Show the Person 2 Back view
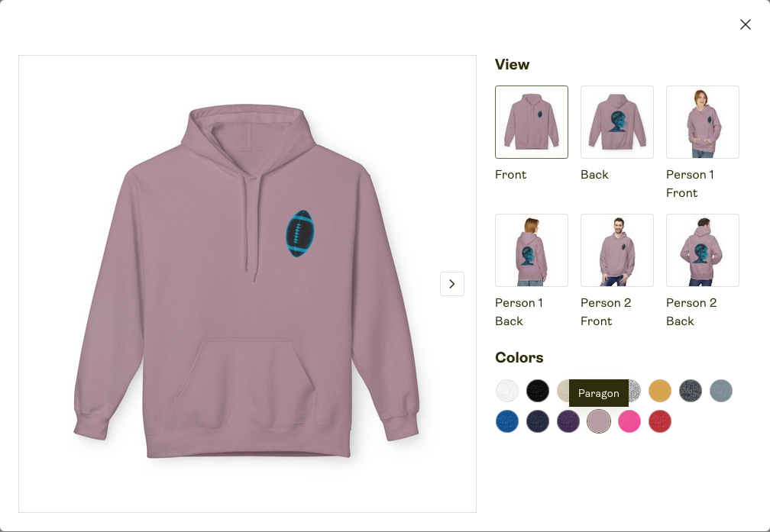 [702, 250]
